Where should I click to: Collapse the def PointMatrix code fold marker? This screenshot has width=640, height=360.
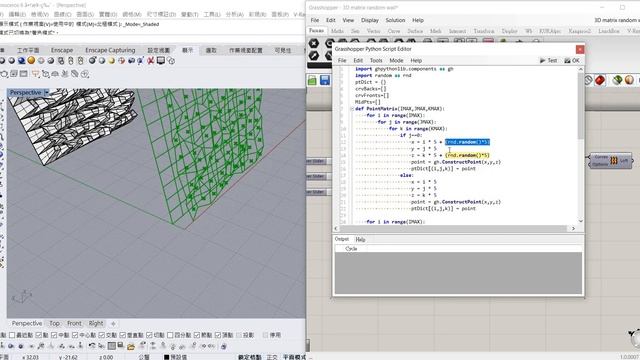point(352,109)
